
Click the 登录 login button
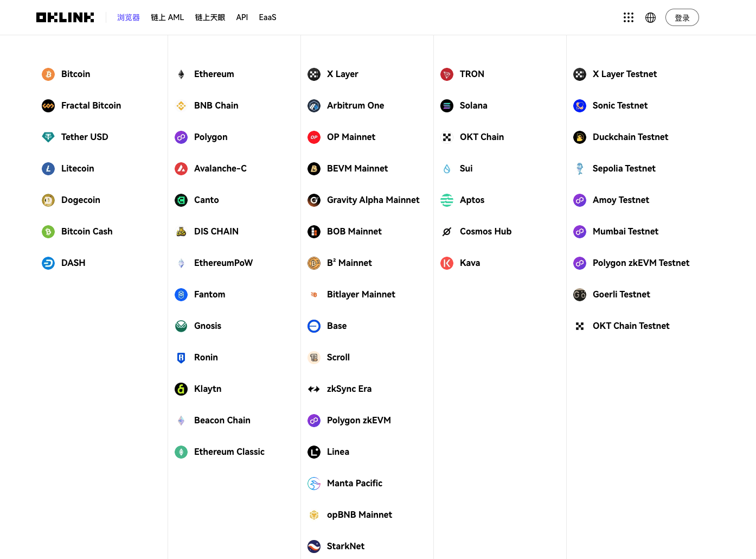[x=682, y=17]
